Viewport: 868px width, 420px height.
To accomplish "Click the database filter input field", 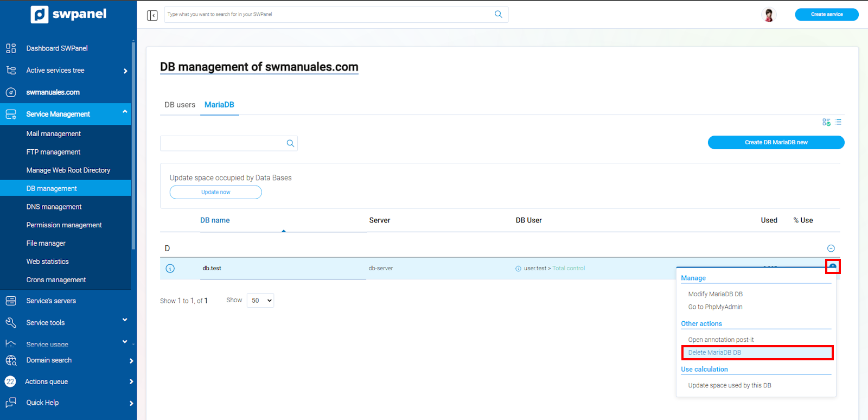I will pyautogui.click(x=222, y=143).
